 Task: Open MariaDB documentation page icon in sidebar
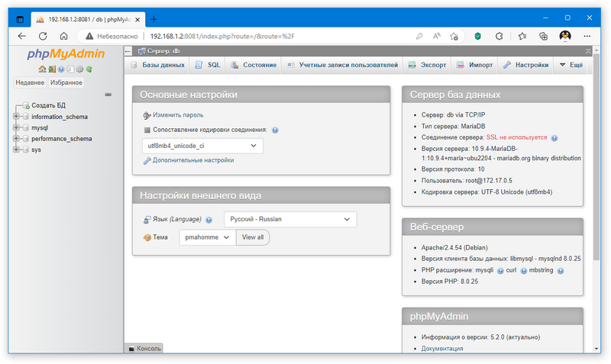tap(70, 69)
